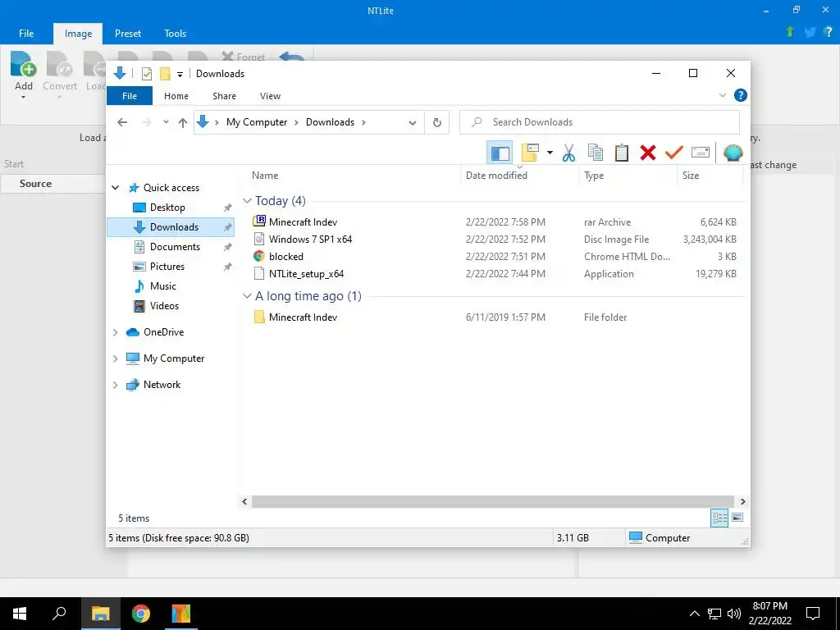
Task: Switch to large thumbnails view icon
Action: coord(737,518)
